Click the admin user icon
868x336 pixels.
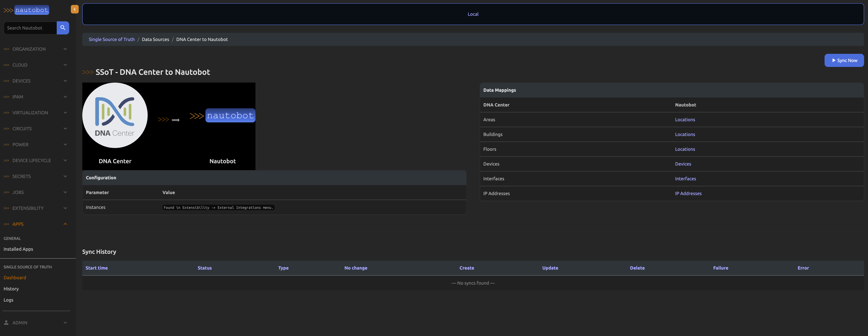tap(6, 323)
